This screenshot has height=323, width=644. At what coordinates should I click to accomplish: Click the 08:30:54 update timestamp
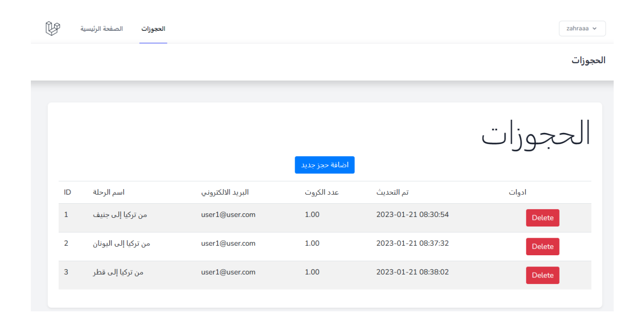412,215
